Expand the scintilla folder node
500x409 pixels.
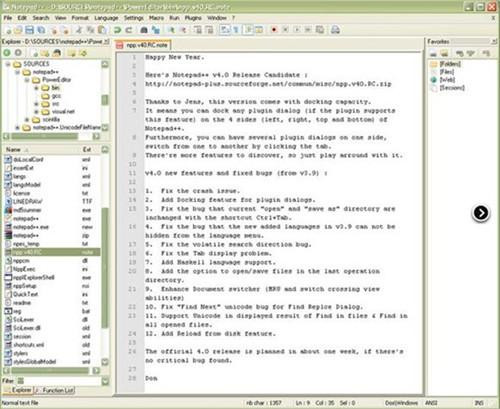point(27,120)
